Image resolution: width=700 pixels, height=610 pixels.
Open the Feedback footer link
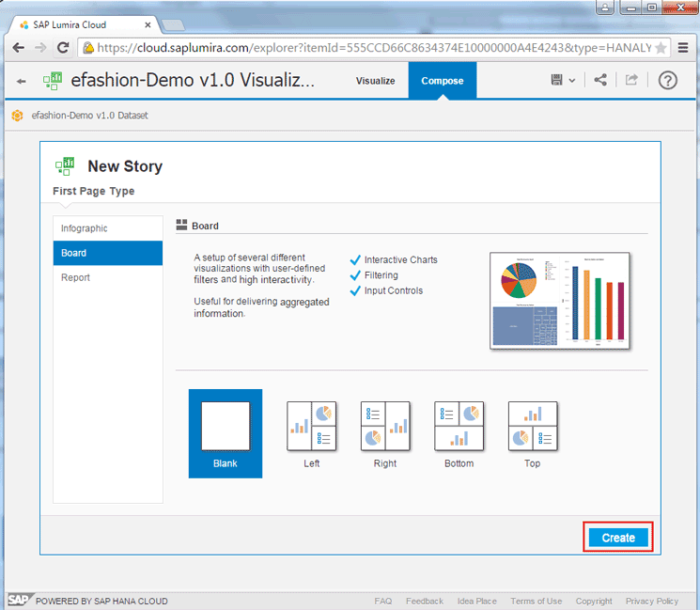(x=425, y=601)
